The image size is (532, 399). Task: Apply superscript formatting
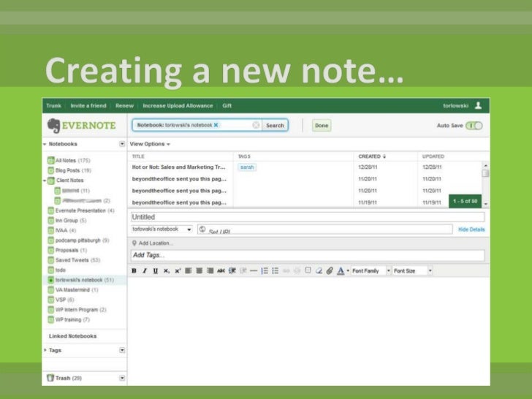click(178, 270)
